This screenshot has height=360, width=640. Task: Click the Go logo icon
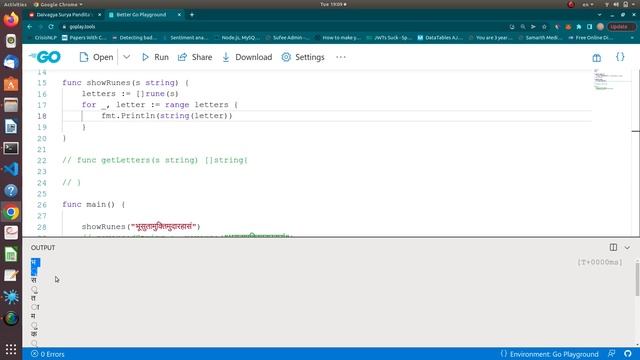click(x=45, y=57)
